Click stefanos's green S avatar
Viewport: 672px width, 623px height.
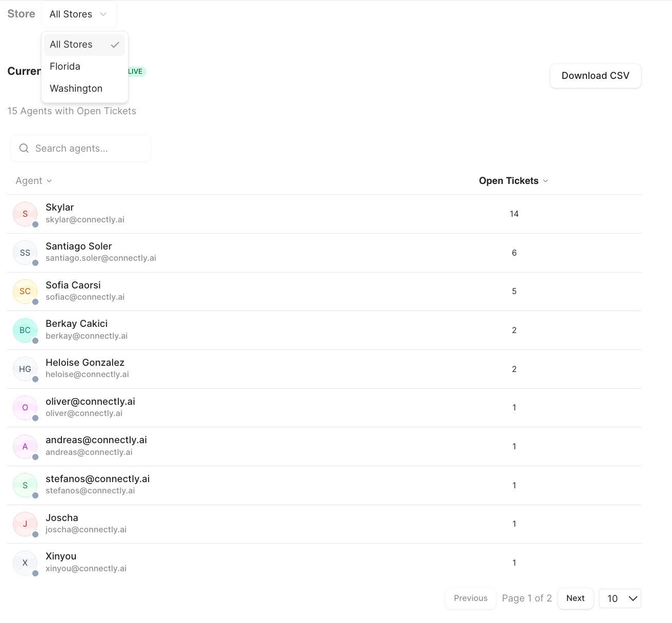[25, 485]
